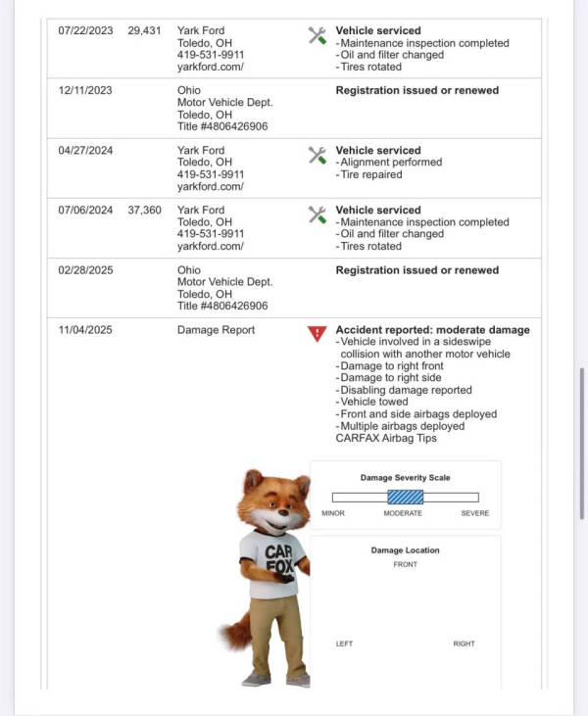Click the Damage Severity Scale title
Viewport: 588px width, 716px height.
406,478
